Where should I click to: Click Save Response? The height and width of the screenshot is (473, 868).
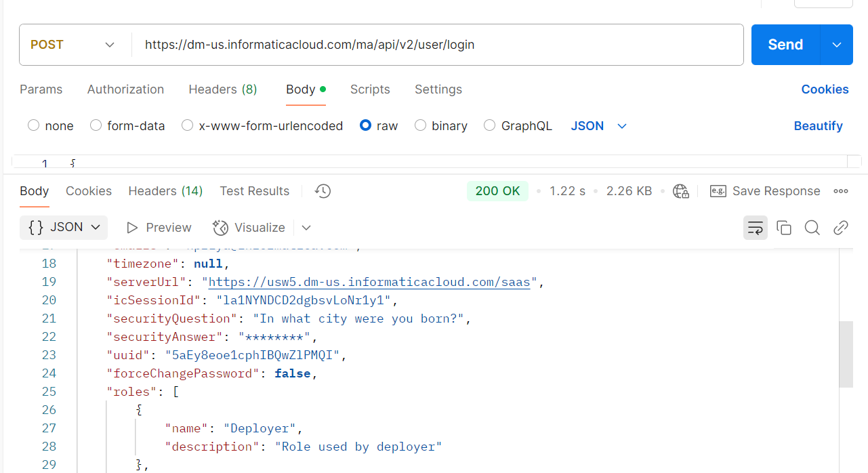click(765, 191)
